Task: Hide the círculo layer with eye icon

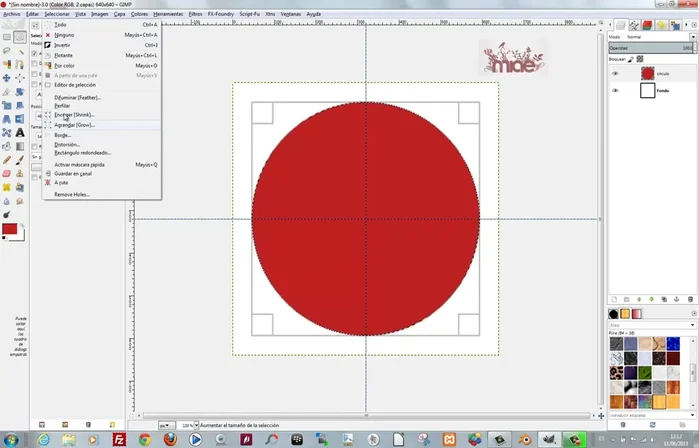Action: pos(616,73)
